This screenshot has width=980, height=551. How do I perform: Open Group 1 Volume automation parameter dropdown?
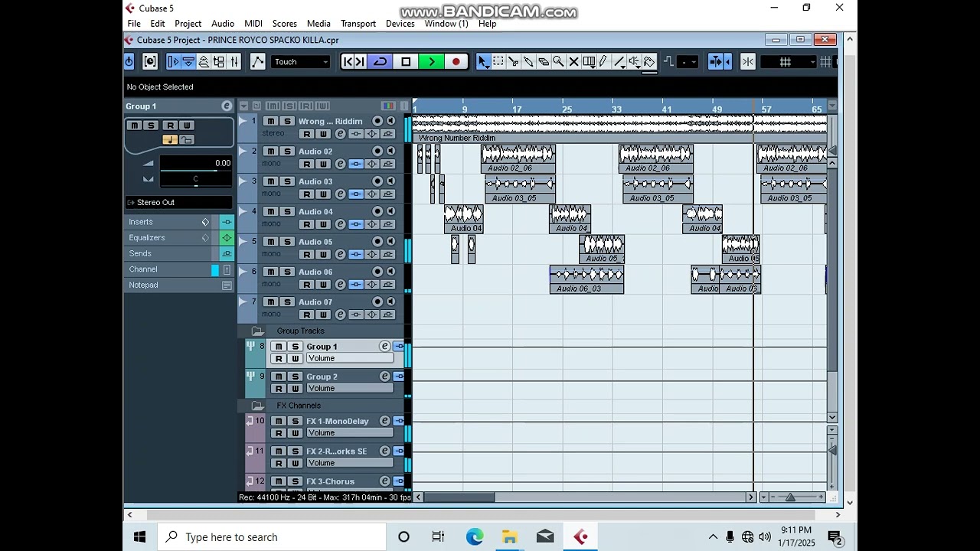click(x=350, y=359)
